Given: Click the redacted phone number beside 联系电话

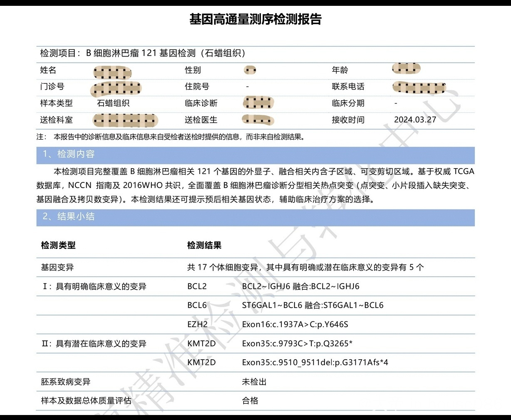Looking at the screenshot, I should (419, 87).
